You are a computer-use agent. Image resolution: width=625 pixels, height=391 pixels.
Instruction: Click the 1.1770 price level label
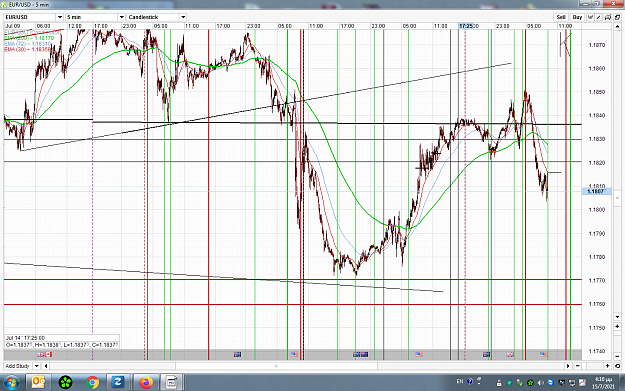click(x=597, y=281)
